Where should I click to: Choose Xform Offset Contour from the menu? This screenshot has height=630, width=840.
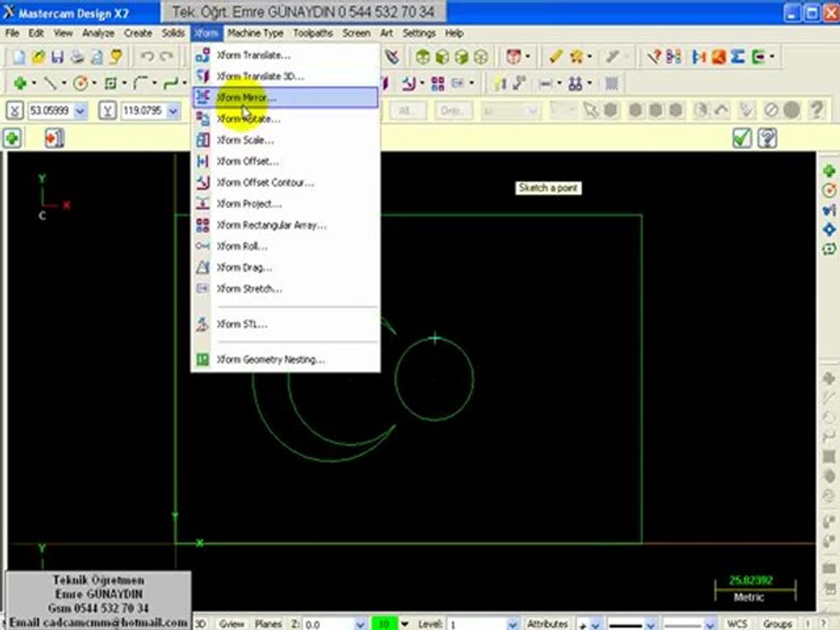[285, 183]
